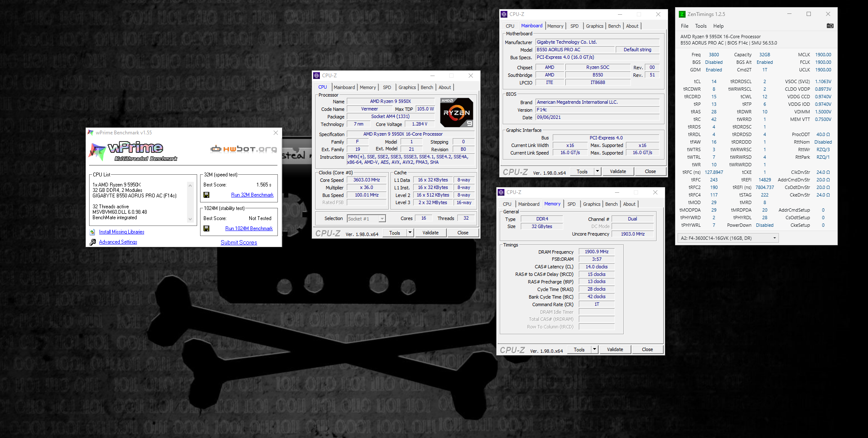Select Mainboard tab in CPU-Z CPU window

[344, 87]
